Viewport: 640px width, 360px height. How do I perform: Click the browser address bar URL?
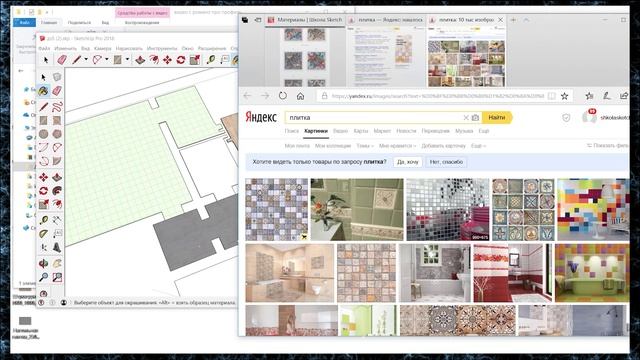pos(438,96)
